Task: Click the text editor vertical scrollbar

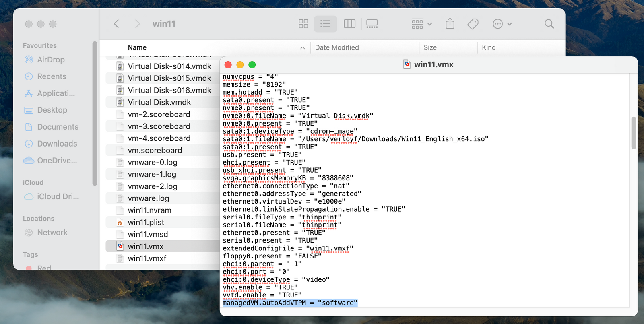Action: click(633, 133)
